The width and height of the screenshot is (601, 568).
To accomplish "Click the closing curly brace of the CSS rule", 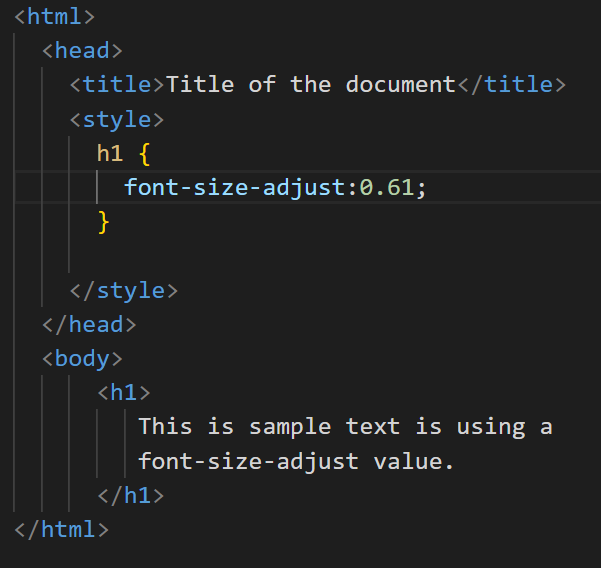I will pos(103,222).
